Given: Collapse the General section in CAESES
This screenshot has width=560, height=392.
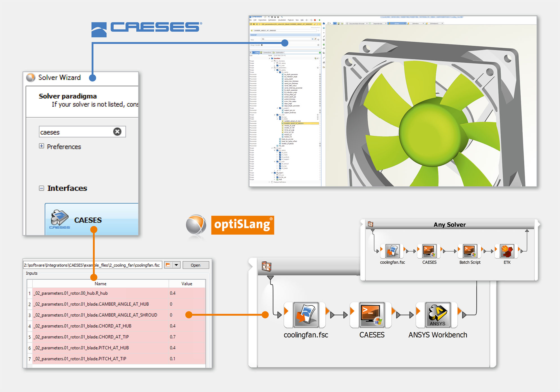Looking at the screenshot, I should pos(318,35).
